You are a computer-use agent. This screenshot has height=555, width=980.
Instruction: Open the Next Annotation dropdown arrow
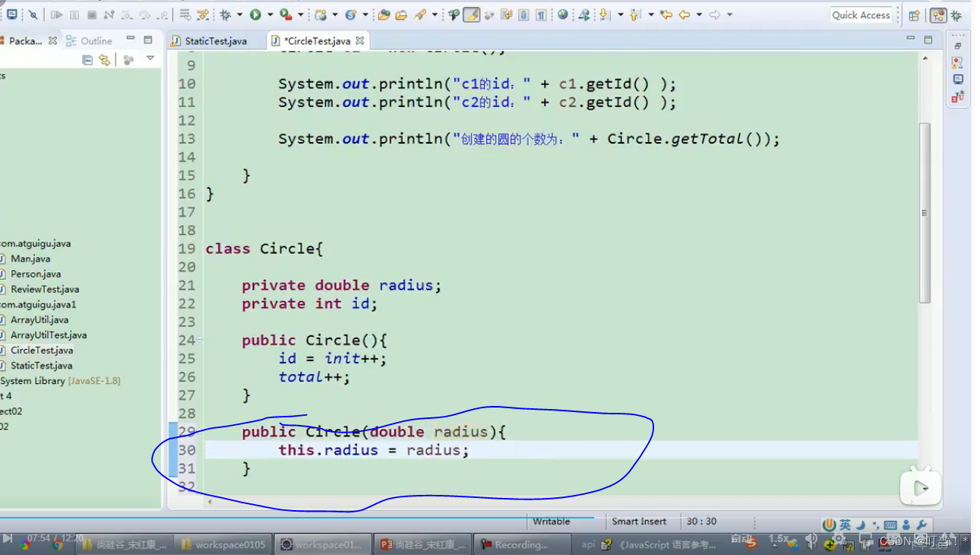click(620, 14)
